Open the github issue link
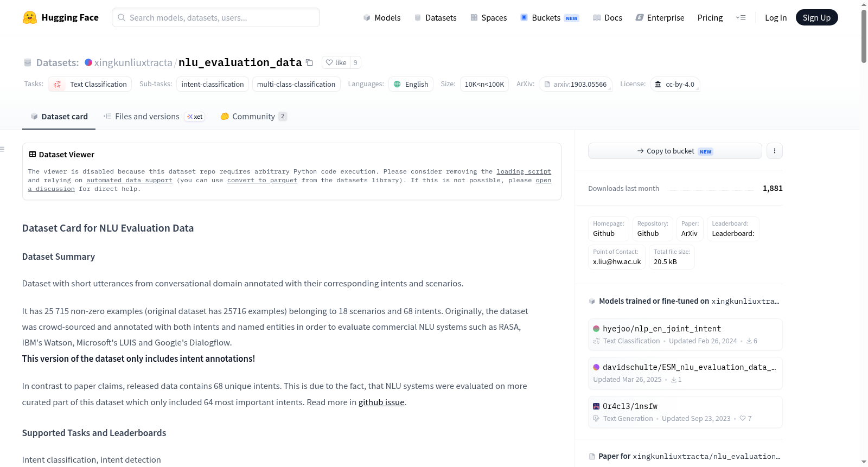Image resolution: width=868 pixels, height=467 pixels. pos(381,402)
